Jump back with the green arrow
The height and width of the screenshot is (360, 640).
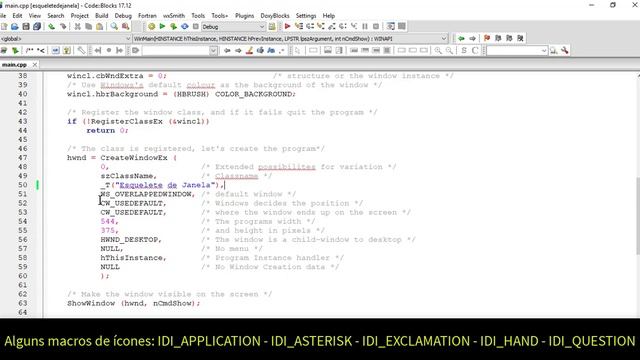point(461,38)
